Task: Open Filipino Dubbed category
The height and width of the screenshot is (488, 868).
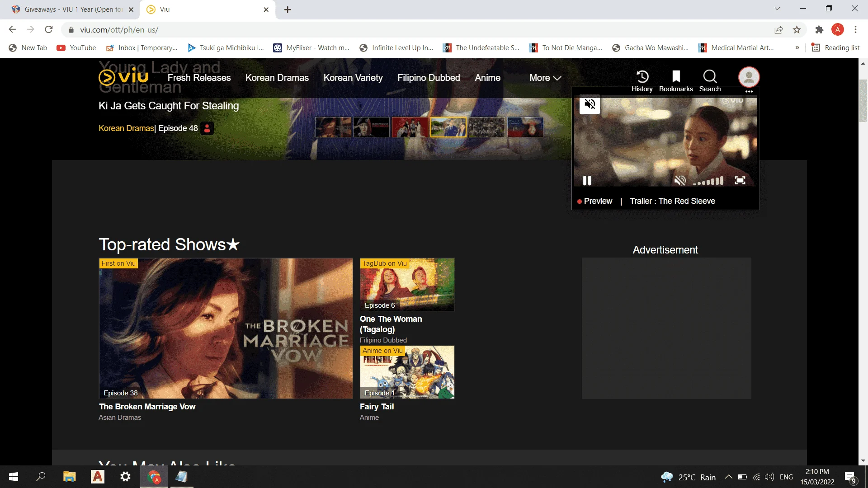Action: tap(429, 78)
